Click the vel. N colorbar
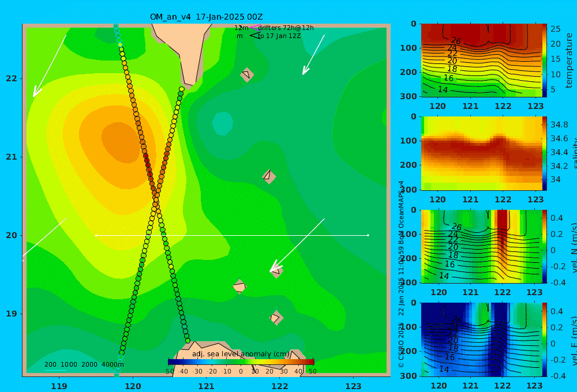Viewport: 577px width, 392px height. click(x=545, y=246)
